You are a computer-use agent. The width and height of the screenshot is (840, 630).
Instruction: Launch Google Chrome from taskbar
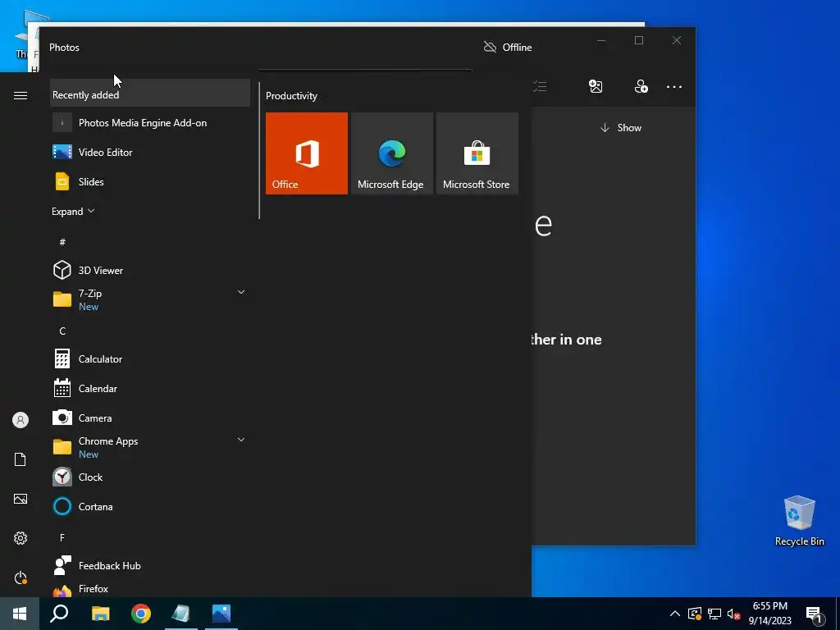point(141,614)
